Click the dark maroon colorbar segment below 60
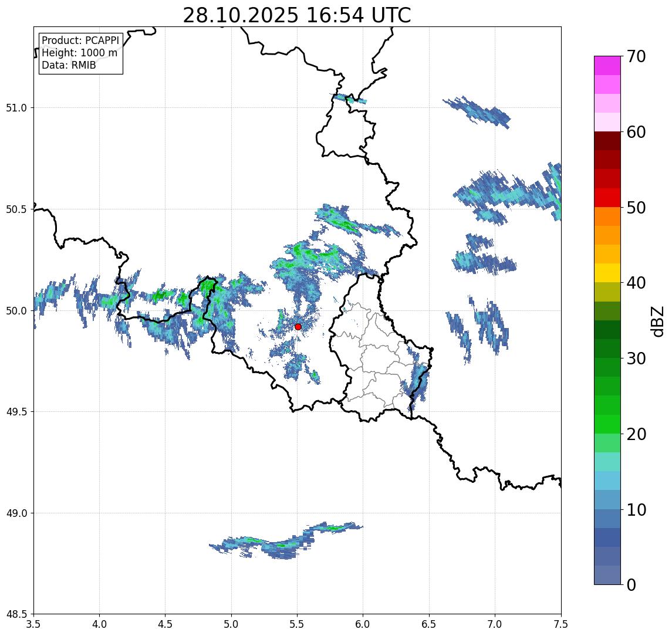This screenshot has width=672, height=636. (607, 141)
